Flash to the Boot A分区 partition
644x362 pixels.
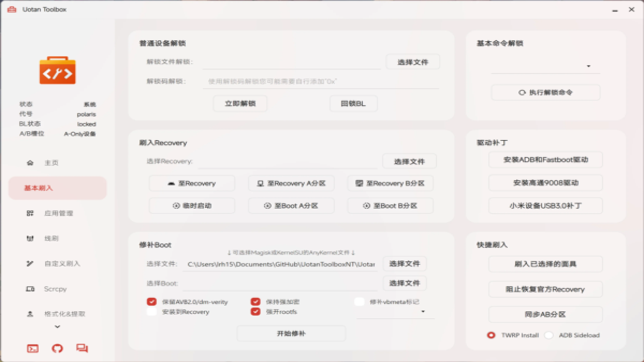coord(291,206)
